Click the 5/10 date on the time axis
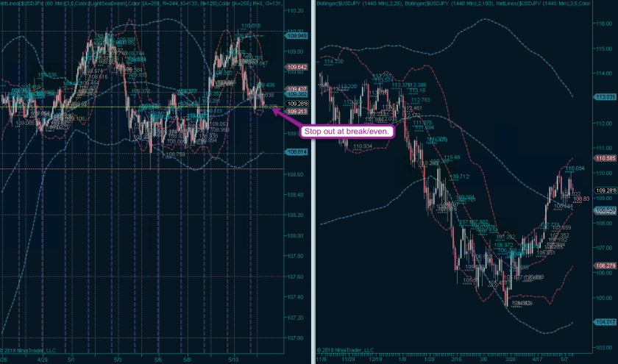 click(234, 360)
